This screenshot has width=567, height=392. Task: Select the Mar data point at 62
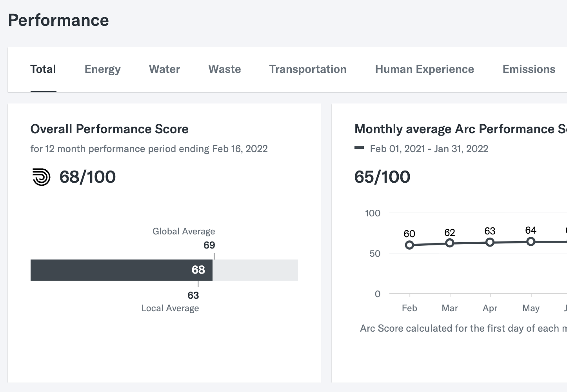pos(450,243)
